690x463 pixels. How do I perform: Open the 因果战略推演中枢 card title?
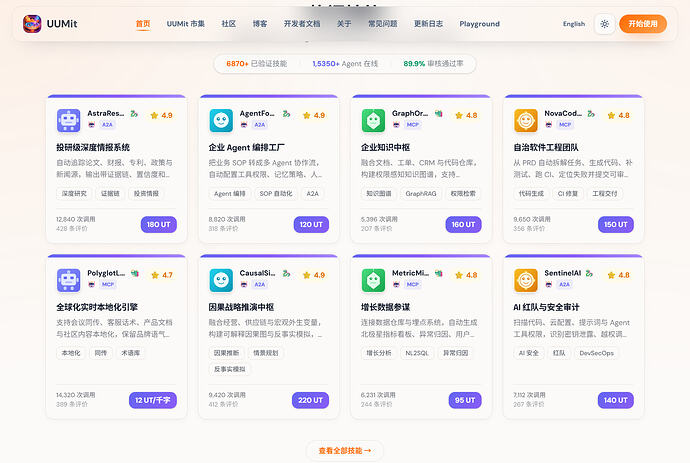tap(241, 307)
